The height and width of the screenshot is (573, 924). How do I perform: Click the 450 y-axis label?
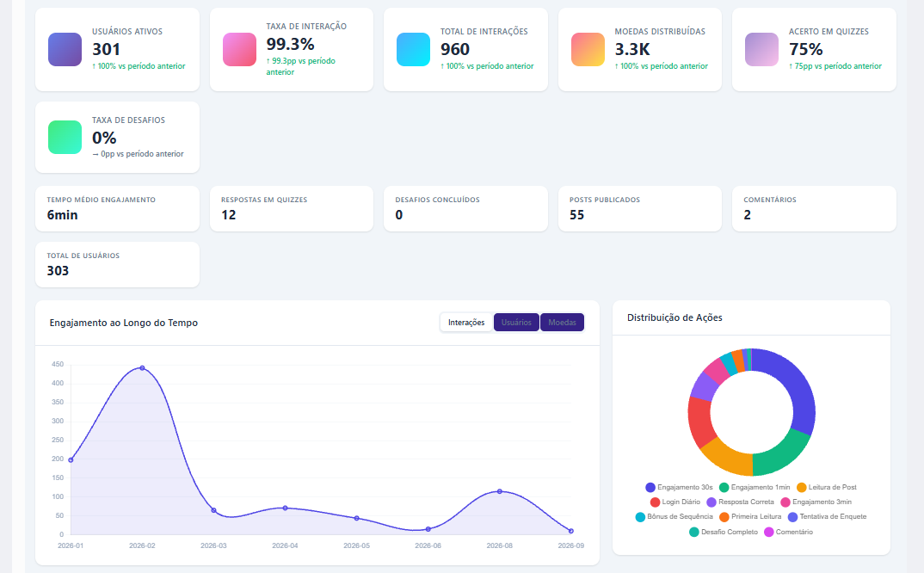[x=58, y=364]
